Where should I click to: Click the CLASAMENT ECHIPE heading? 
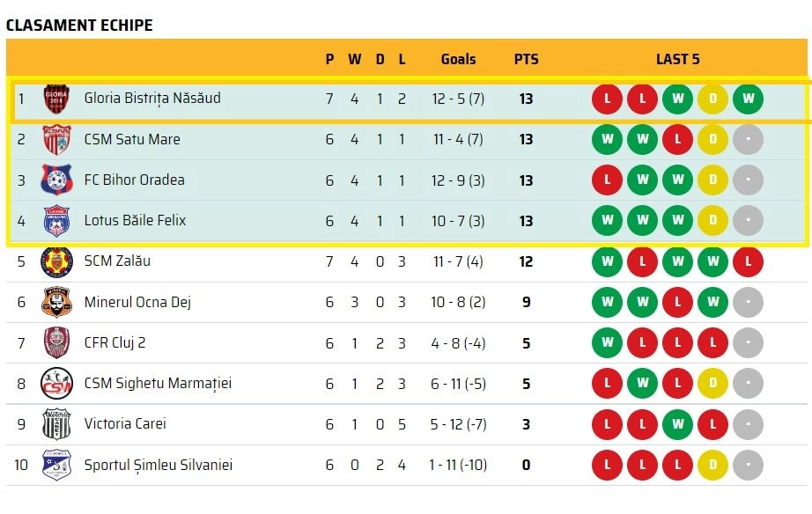[79, 26]
